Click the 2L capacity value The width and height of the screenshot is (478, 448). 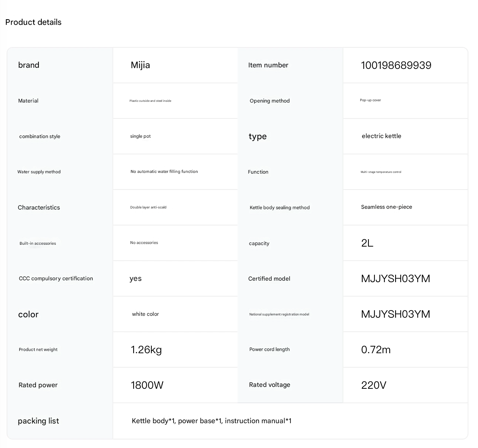[x=367, y=243]
